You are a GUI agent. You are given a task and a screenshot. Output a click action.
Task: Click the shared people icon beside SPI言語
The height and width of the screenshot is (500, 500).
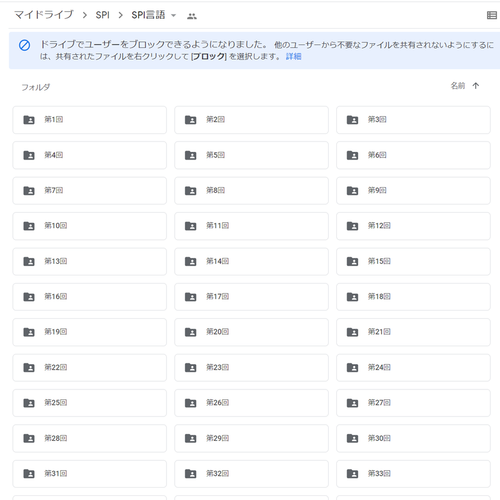(192, 16)
